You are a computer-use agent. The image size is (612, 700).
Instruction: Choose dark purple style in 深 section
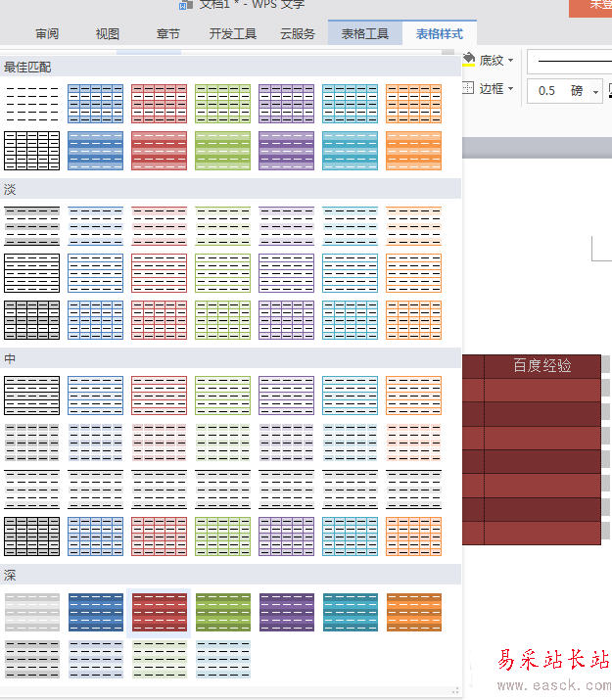pos(286,612)
